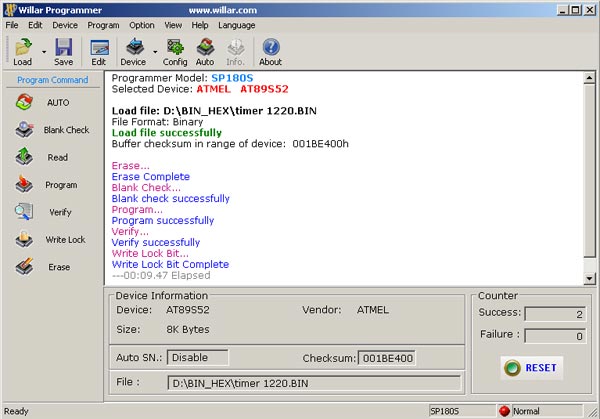Viewport: 600px width, 419px height.
Task: Click the File path field
Action: [x=313, y=383]
